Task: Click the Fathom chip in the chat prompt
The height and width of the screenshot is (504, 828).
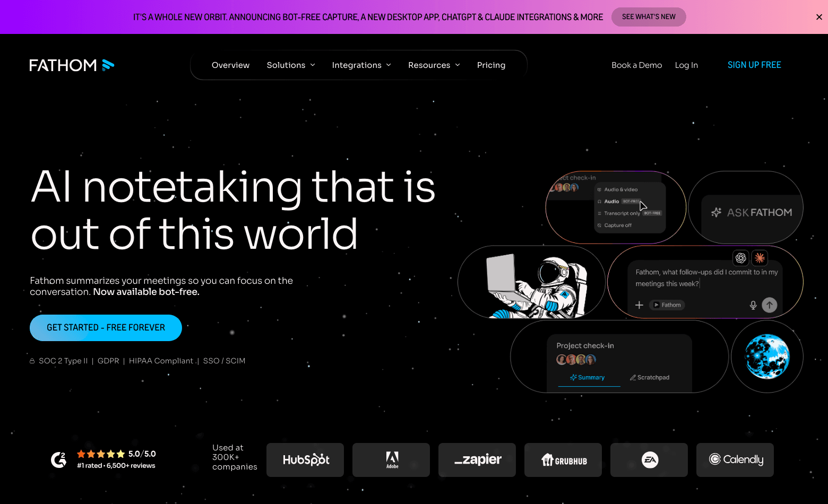Action: [x=667, y=305]
